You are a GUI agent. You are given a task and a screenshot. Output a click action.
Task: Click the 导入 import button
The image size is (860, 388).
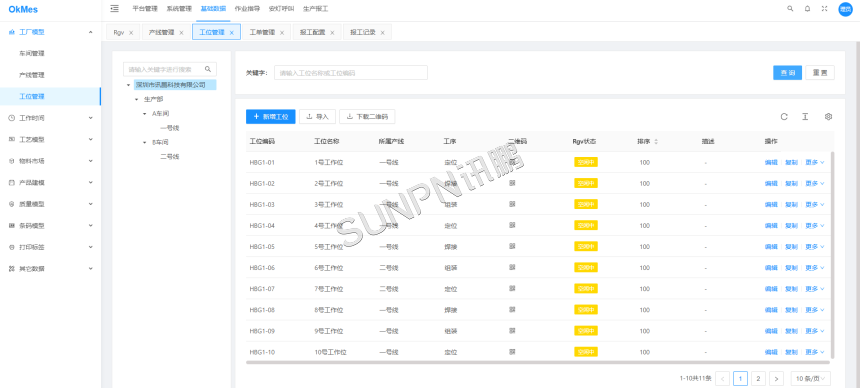[317, 116]
